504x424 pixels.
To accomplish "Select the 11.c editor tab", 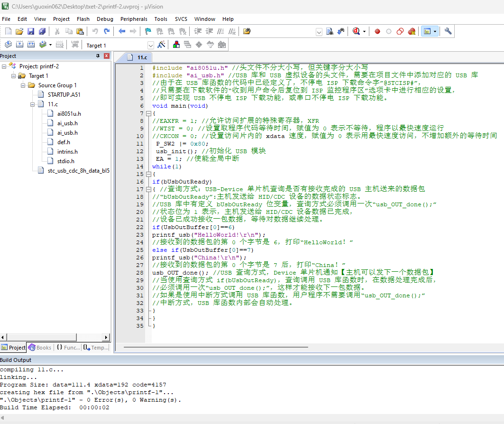I will pyautogui.click(x=137, y=57).
